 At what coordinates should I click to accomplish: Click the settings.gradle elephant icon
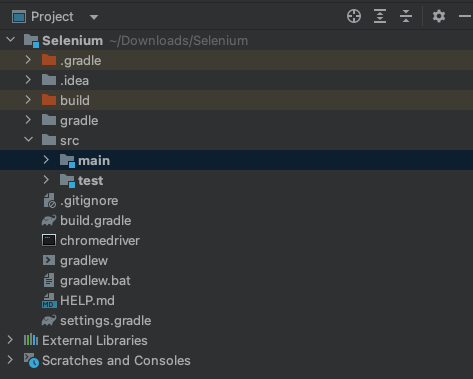pyautogui.click(x=49, y=320)
